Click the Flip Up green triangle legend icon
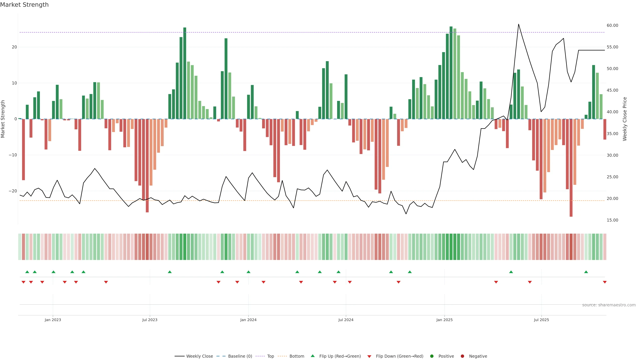Image resolution: width=644 pixels, height=362 pixels. click(312, 356)
